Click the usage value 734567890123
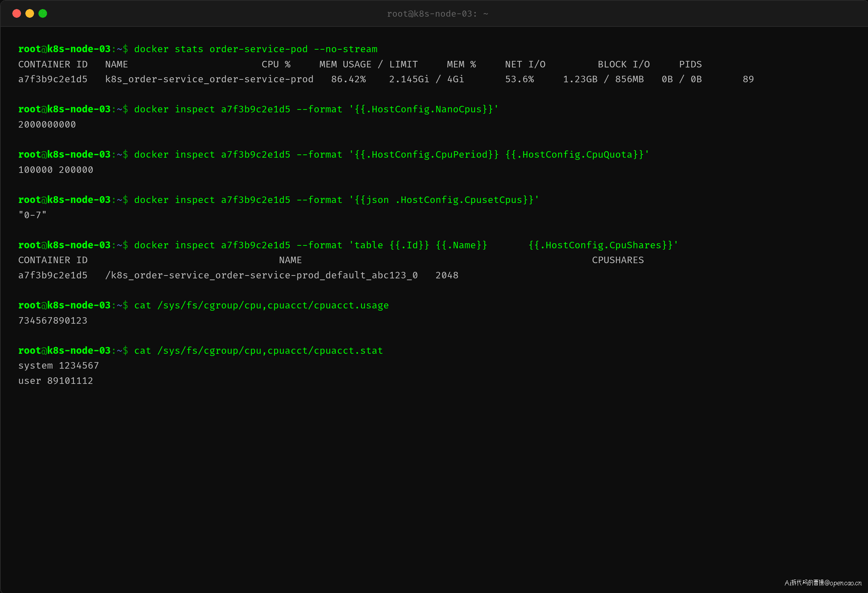Viewport: 868px width, 593px height. [53, 320]
